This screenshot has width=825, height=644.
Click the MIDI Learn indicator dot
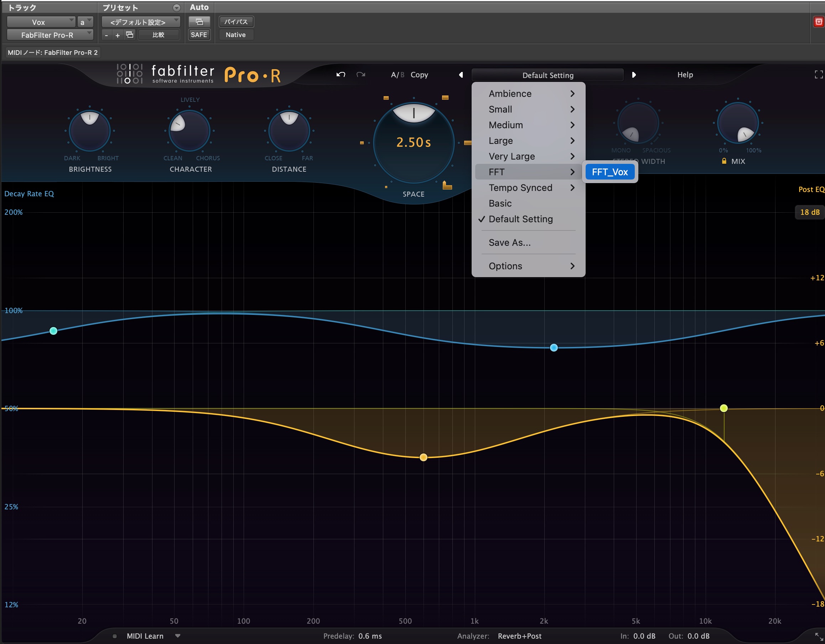tap(115, 636)
